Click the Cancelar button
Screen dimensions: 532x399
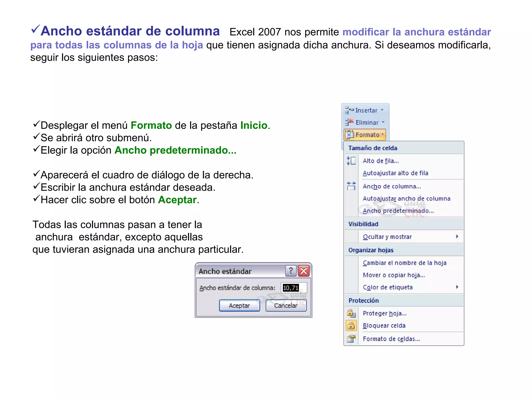click(x=286, y=305)
